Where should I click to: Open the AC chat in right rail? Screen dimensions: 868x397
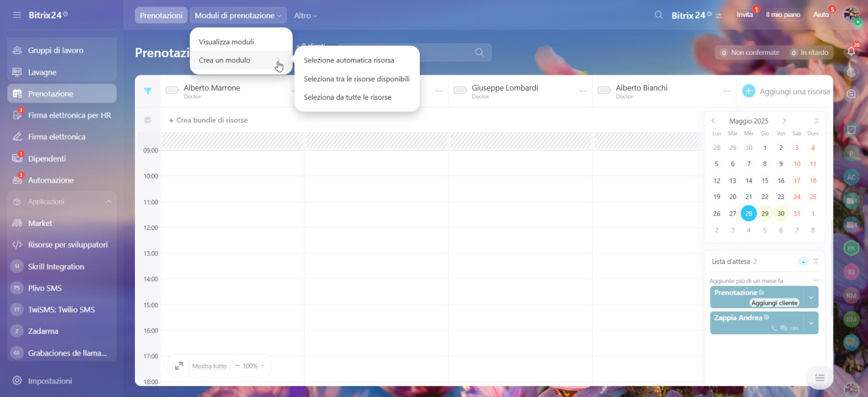pyautogui.click(x=851, y=176)
